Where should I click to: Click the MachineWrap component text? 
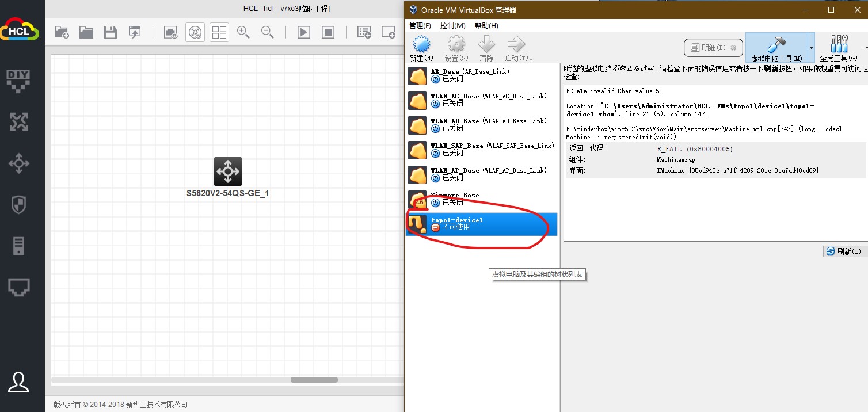pyautogui.click(x=676, y=159)
